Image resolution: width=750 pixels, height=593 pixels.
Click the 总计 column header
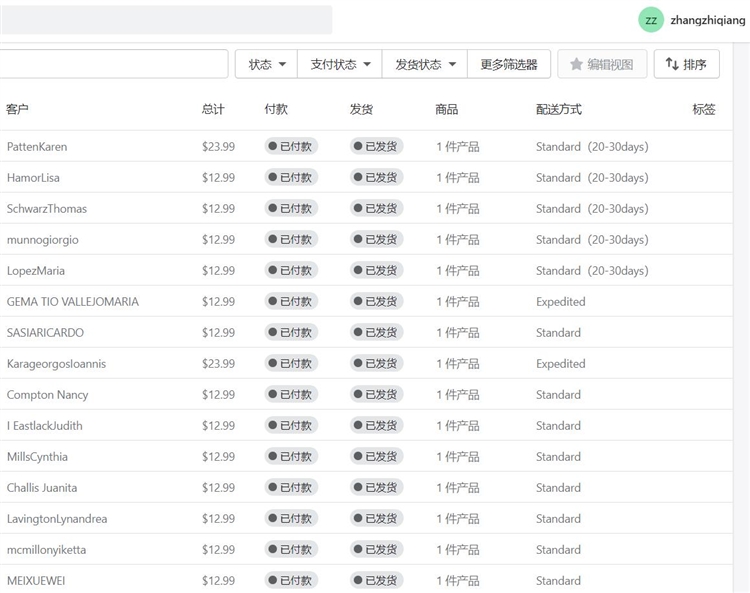[213, 109]
